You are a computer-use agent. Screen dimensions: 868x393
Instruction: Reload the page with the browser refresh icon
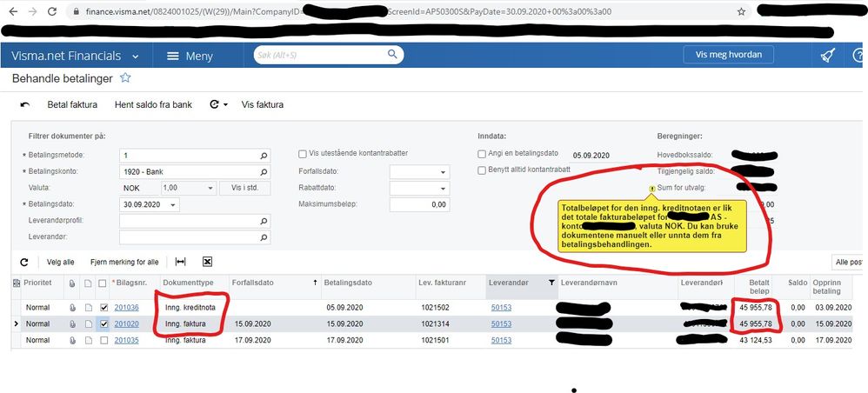[51, 11]
